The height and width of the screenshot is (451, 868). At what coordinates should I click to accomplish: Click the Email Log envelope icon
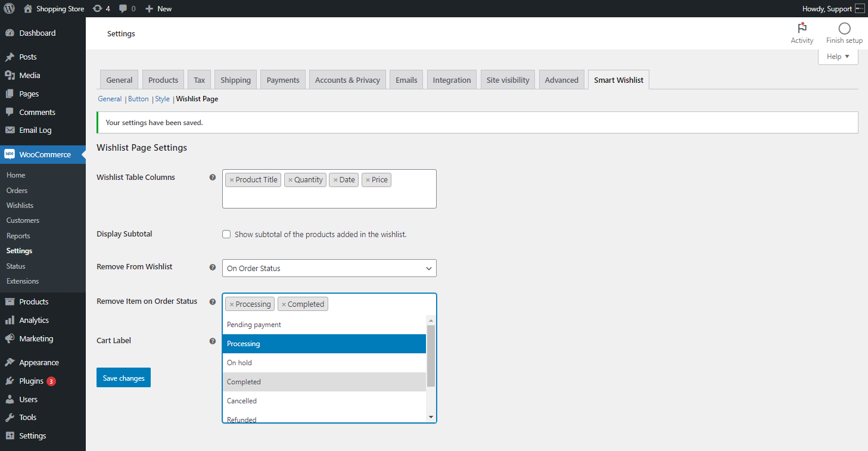10,130
